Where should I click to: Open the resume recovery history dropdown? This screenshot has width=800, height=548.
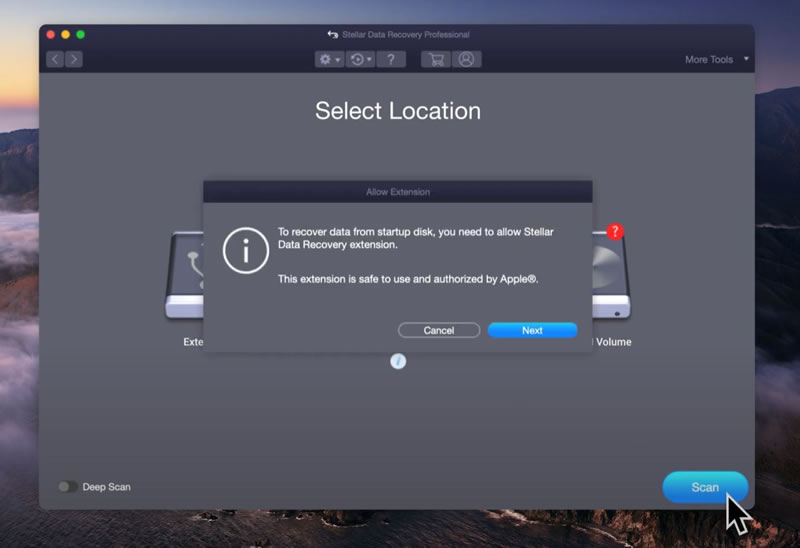[x=361, y=59]
